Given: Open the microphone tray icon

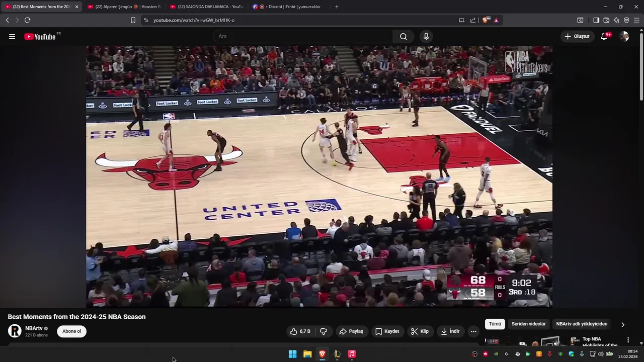Looking at the screenshot, I should point(582,354).
